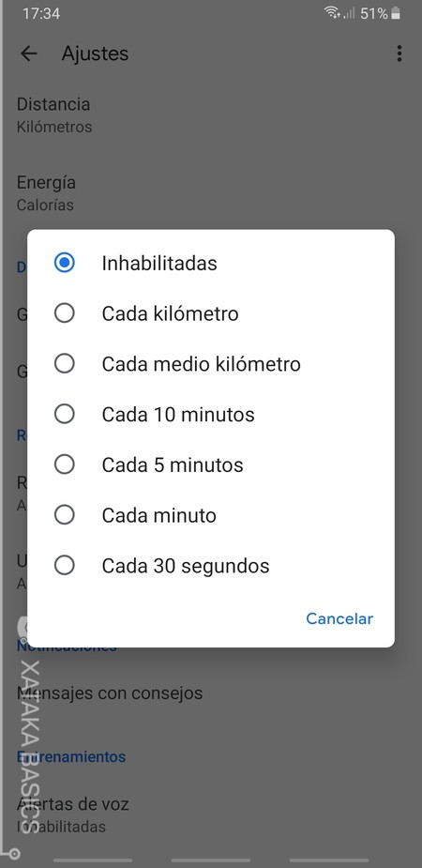Tap the Wi-Fi signal icon in status bar
This screenshot has width=422, height=868.
pos(332,13)
